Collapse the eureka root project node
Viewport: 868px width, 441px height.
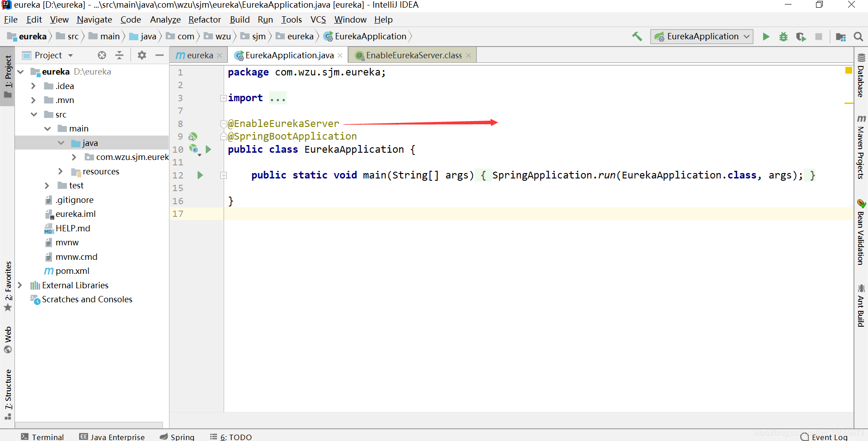tap(21, 72)
